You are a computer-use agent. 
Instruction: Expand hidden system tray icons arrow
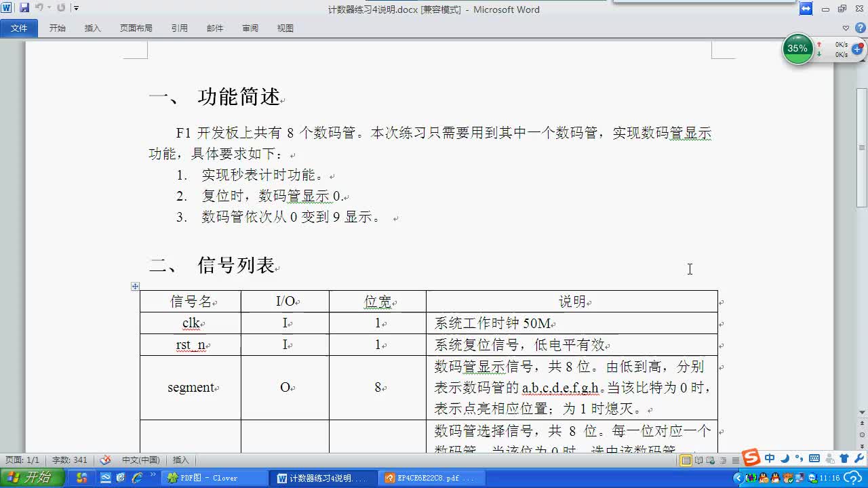pyautogui.click(x=738, y=478)
